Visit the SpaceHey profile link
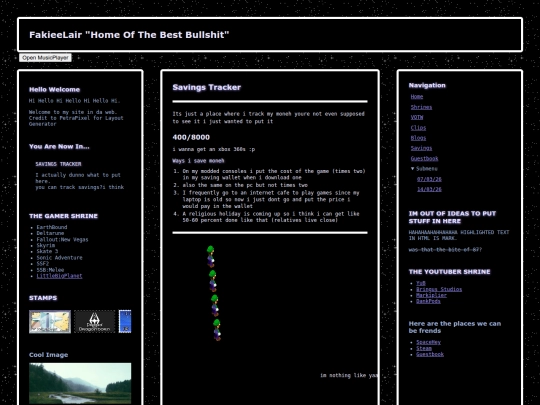Image resolution: width=540 pixels, height=405 pixels. (x=428, y=342)
